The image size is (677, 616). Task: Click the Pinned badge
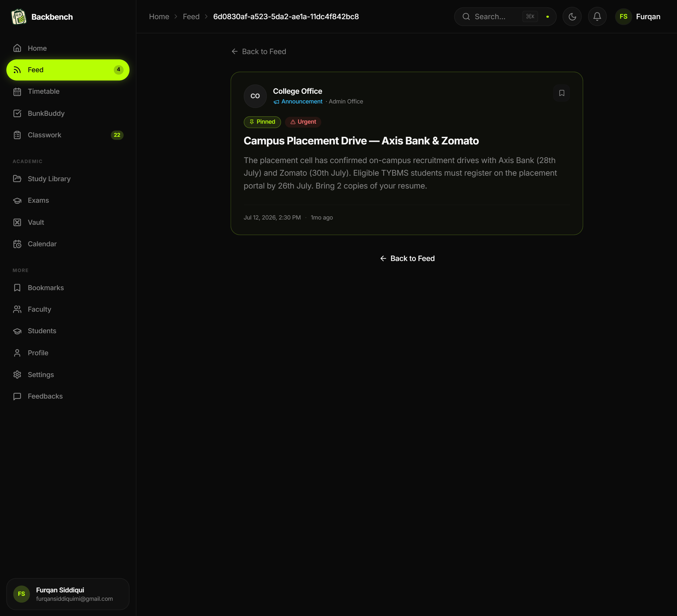coord(262,122)
